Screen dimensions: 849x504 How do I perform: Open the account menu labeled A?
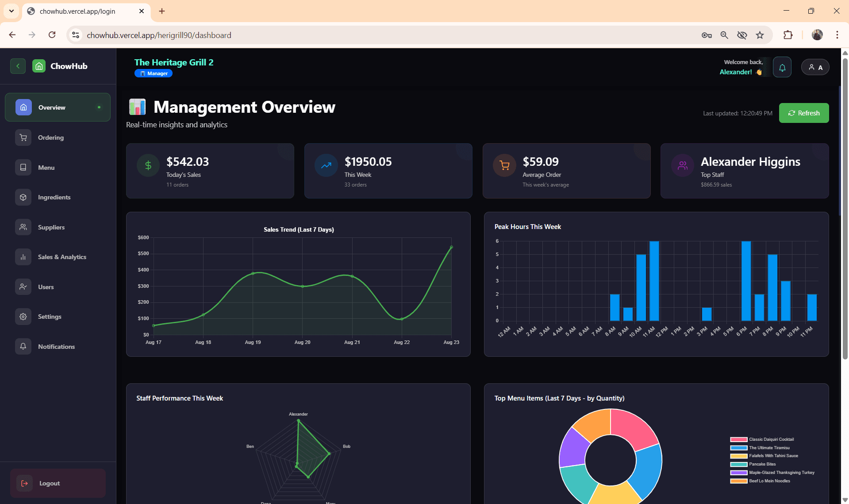point(815,67)
